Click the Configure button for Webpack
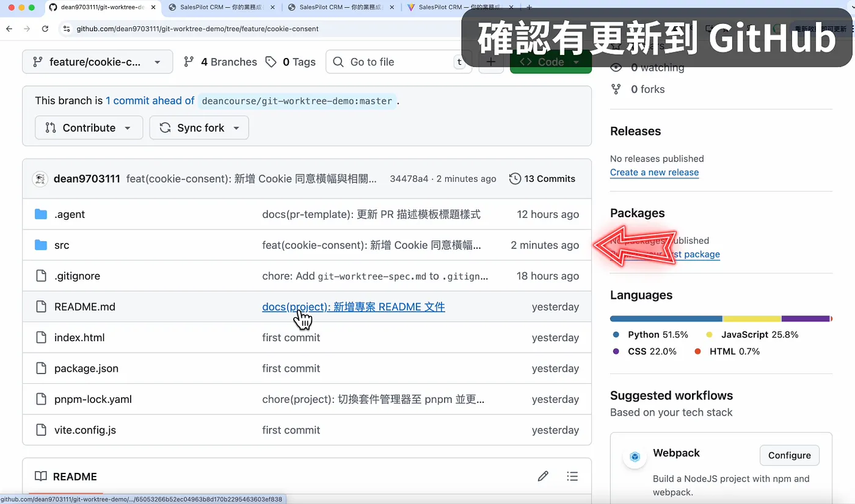 tap(789, 455)
